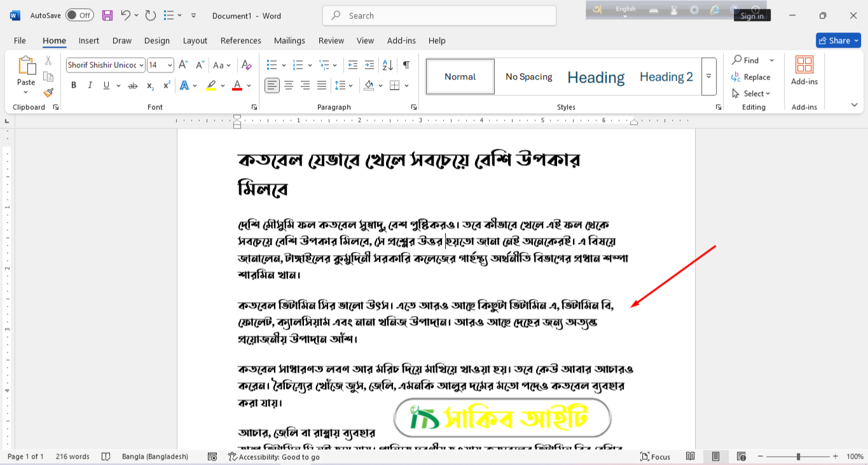Increase indent of the paragraph

click(x=369, y=65)
